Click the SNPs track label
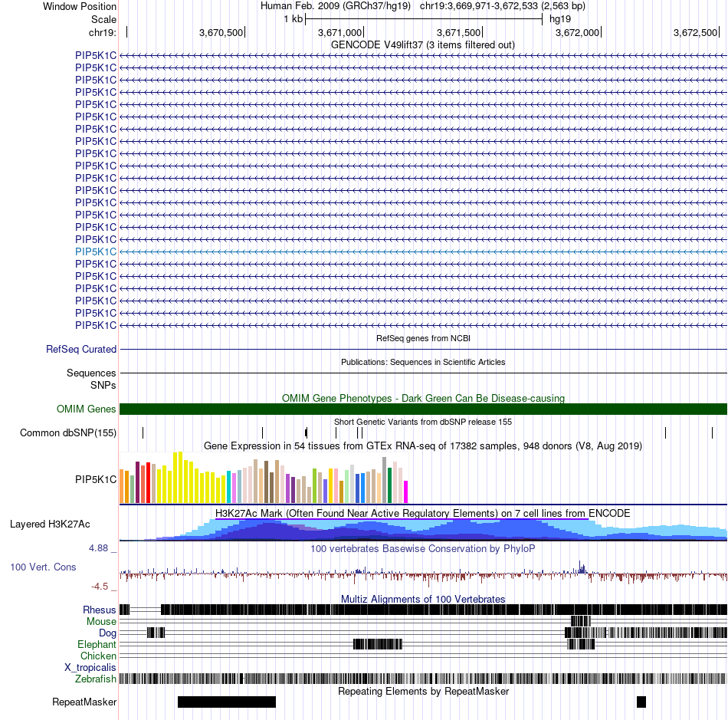The height and width of the screenshot is (720, 728). pyautogui.click(x=103, y=386)
